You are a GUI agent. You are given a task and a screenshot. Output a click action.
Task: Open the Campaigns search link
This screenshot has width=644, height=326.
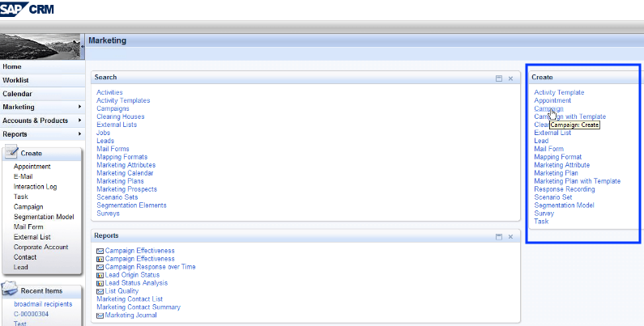[x=113, y=108]
